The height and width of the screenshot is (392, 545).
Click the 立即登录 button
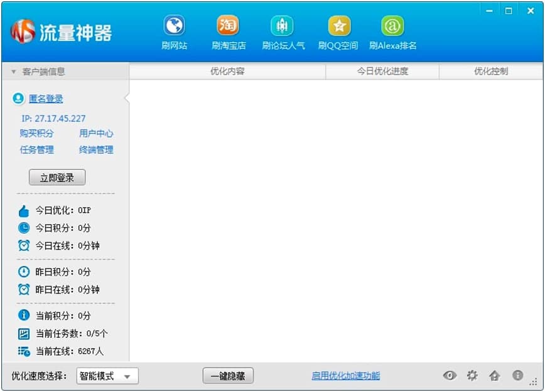pos(57,177)
